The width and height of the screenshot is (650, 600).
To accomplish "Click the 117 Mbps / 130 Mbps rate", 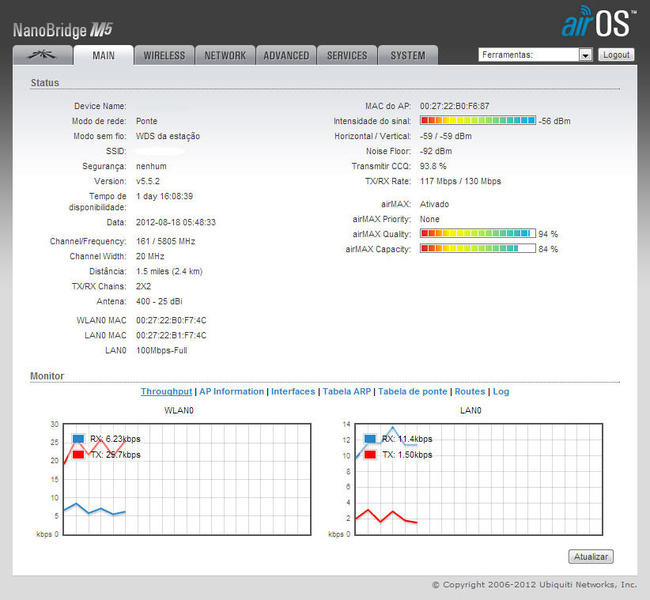I will point(460,181).
